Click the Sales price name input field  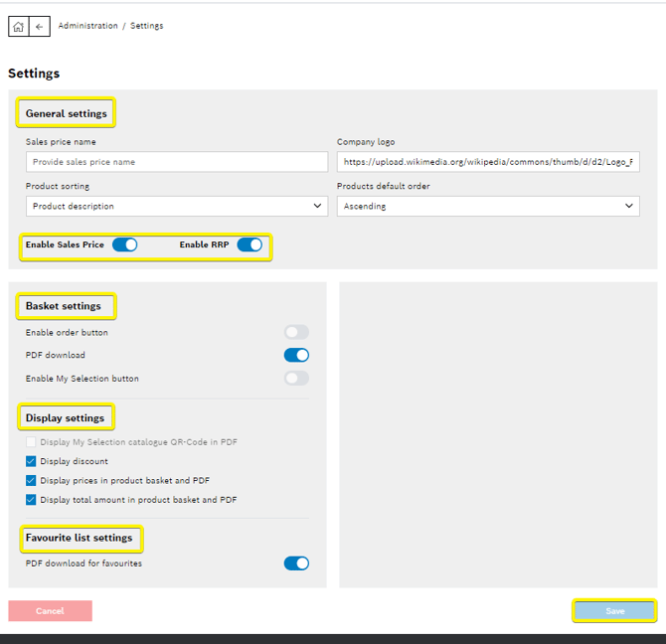click(176, 162)
